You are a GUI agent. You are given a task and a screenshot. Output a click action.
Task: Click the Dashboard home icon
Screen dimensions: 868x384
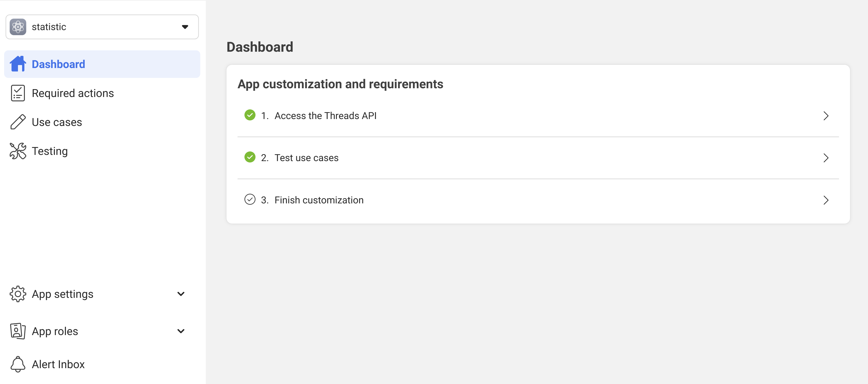[x=18, y=64]
